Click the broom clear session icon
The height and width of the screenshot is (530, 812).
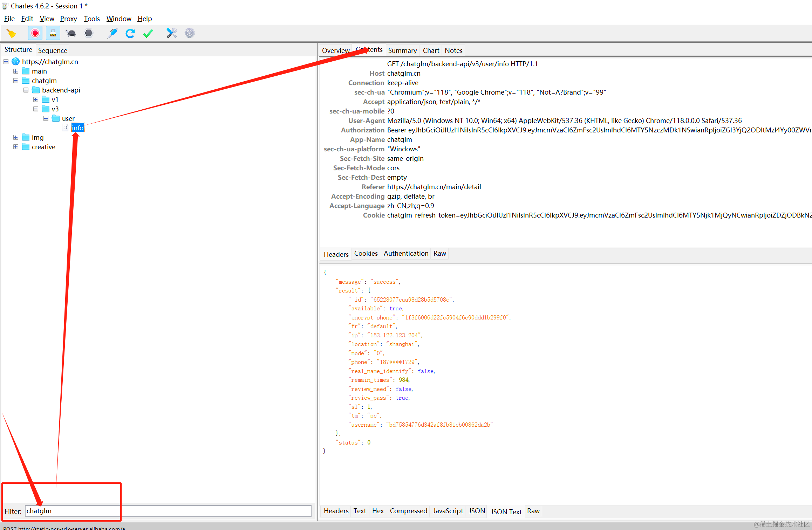11,33
